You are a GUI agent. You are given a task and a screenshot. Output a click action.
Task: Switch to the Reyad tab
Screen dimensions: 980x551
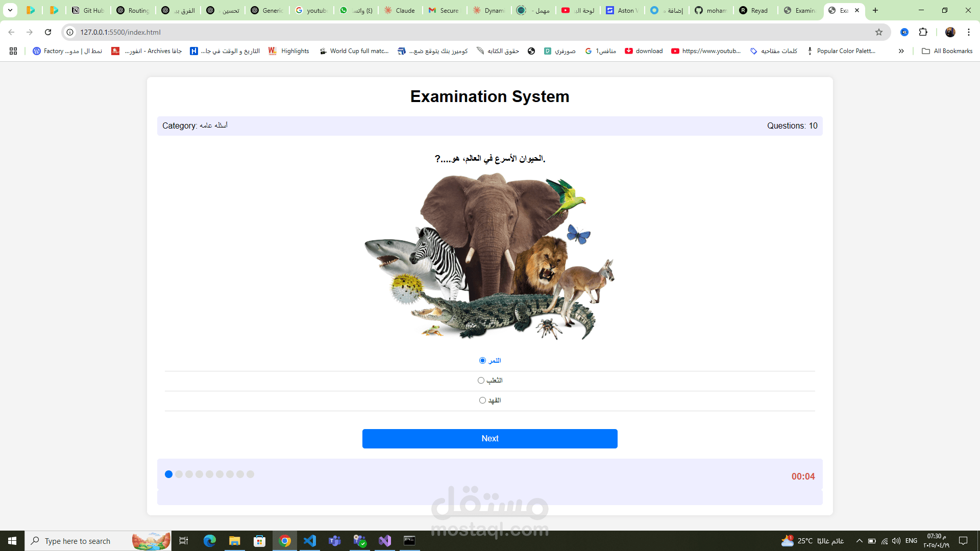click(x=755, y=10)
